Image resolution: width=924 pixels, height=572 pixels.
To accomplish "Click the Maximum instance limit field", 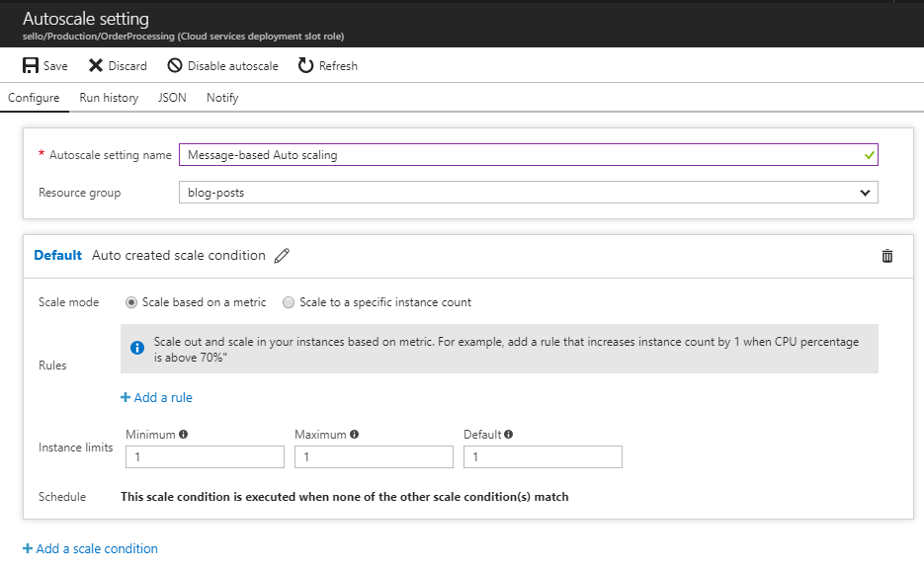I will [375, 457].
